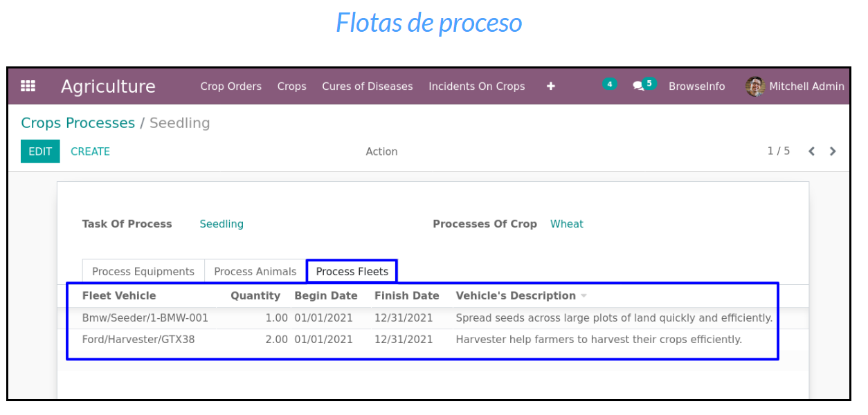Screen dimensions: 868x415
Task: Sort by Vehicle's Description caret
Action: click(x=584, y=296)
